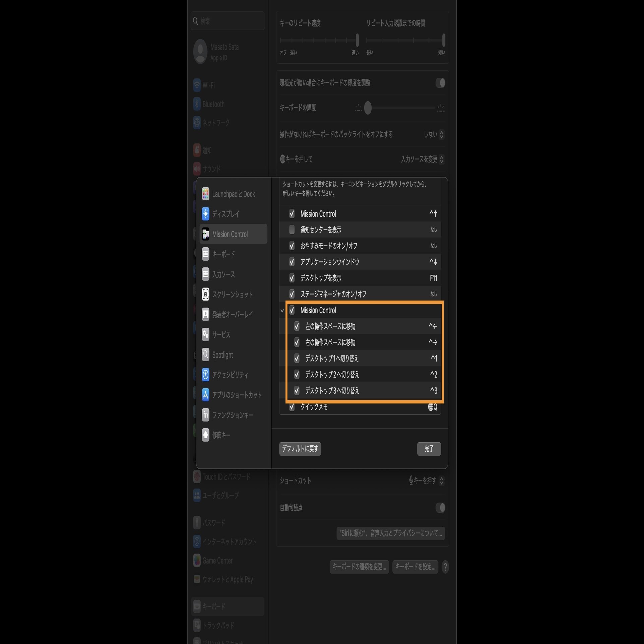
Task: Select the Spotlight magnifier icon category
Action: click(205, 355)
